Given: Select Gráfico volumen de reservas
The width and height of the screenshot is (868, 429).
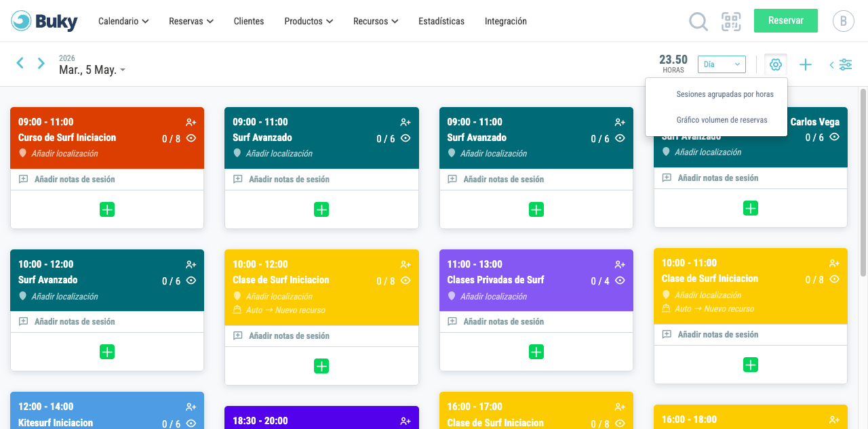Looking at the screenshot, I should click(722, 120).
